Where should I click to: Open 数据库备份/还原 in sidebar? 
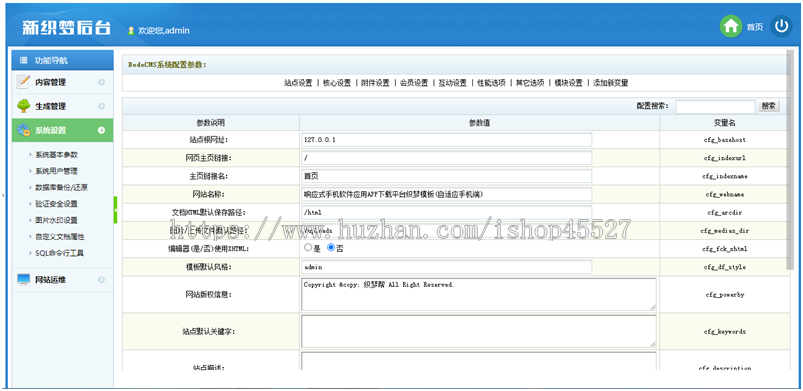click(61, 188)
